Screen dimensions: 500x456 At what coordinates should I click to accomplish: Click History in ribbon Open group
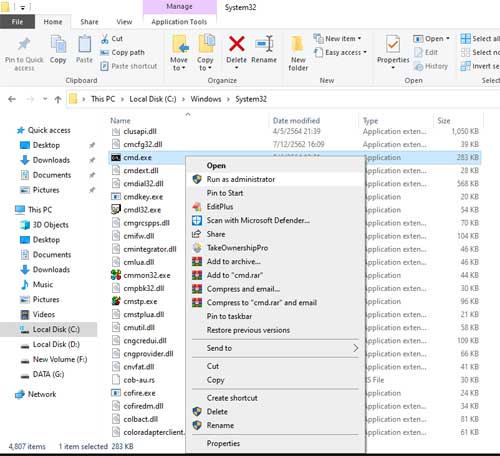(x=431, y=66)
